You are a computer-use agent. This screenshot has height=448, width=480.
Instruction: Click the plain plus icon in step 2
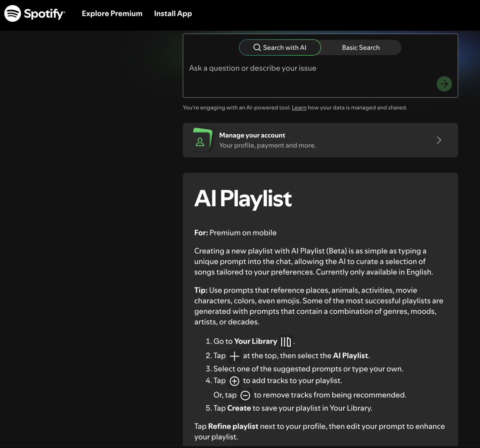tap(234, 356)
